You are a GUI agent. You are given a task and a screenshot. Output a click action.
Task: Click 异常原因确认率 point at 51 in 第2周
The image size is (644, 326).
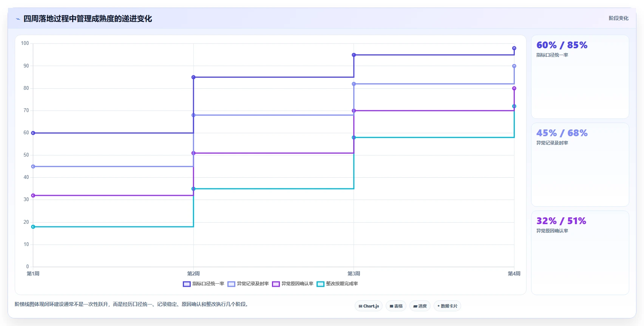[193, 153]
